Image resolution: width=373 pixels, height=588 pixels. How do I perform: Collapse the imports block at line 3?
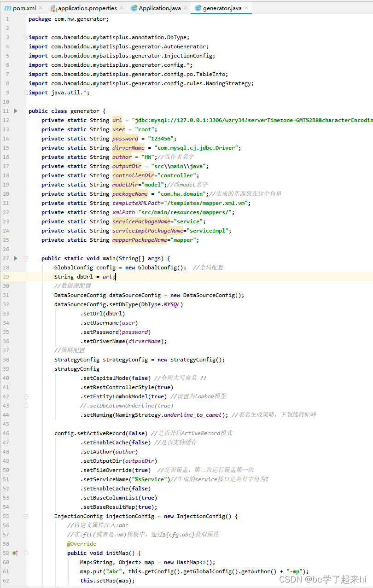tap(26, 37)
